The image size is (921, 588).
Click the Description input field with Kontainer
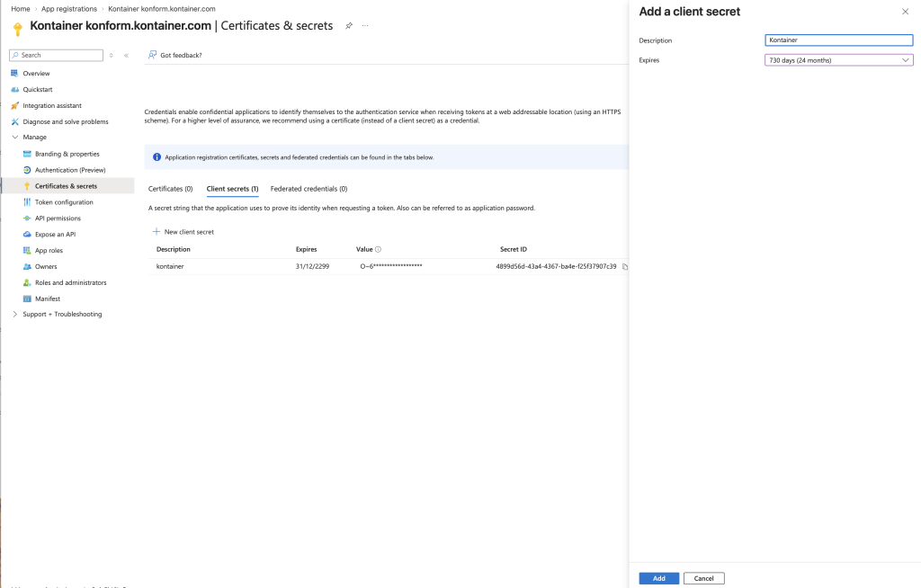(x=839, y=40)
